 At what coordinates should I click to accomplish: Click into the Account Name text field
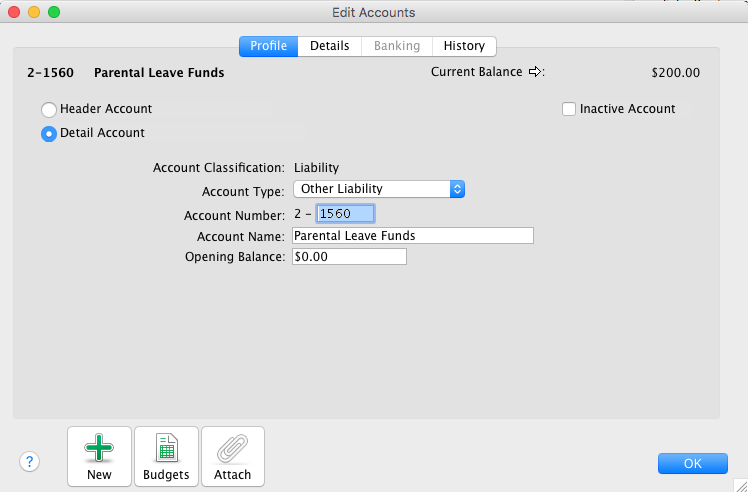point(412,236)
